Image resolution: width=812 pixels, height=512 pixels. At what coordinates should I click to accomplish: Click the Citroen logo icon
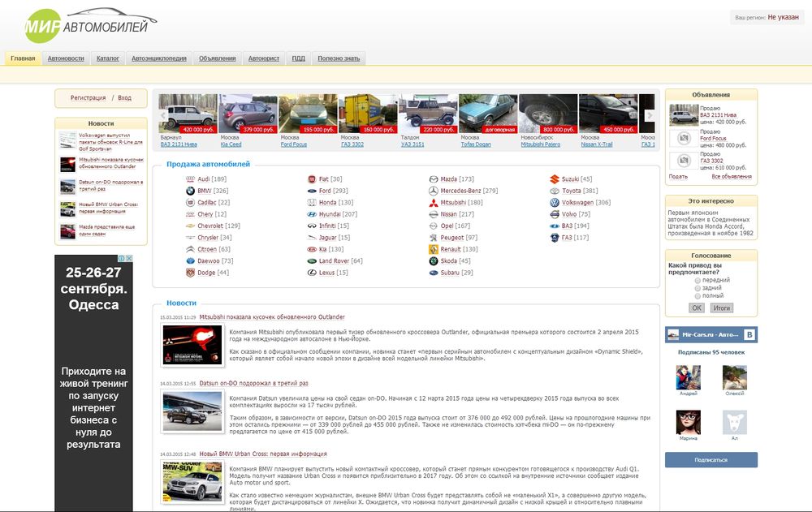coord(190,249)
